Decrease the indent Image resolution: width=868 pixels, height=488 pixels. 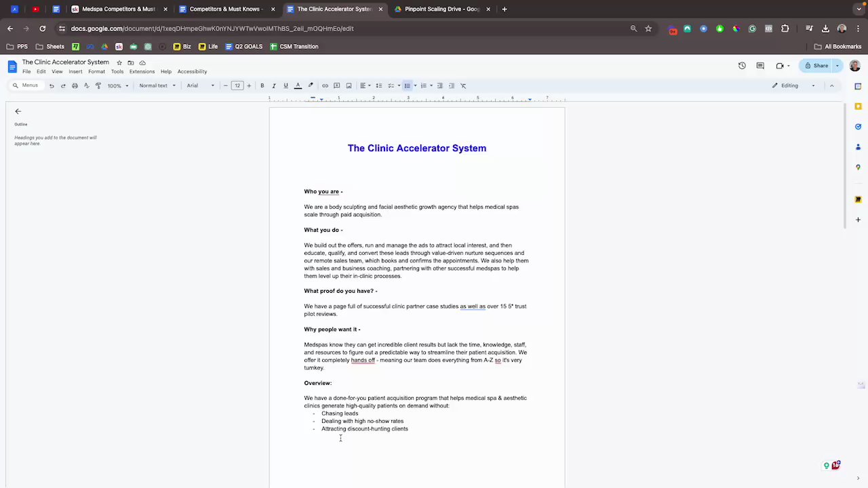440,85
